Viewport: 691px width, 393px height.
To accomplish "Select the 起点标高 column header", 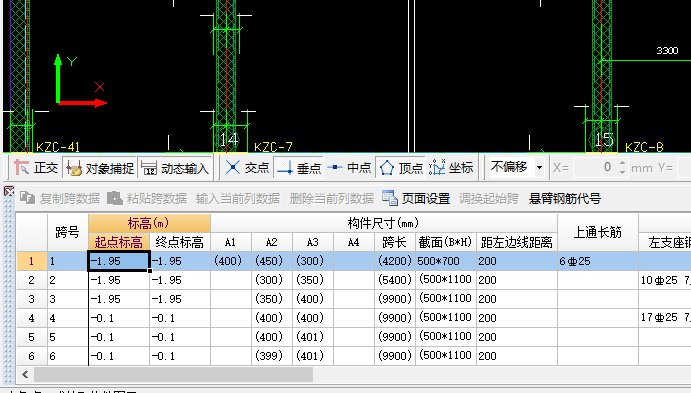I will [119, 242].
